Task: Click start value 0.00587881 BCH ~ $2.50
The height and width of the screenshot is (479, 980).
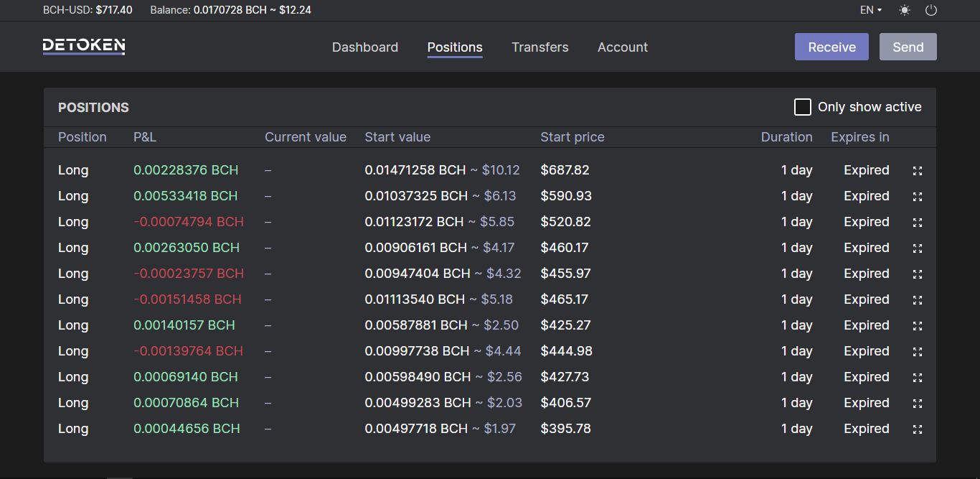Action: [x=442, y=325]
